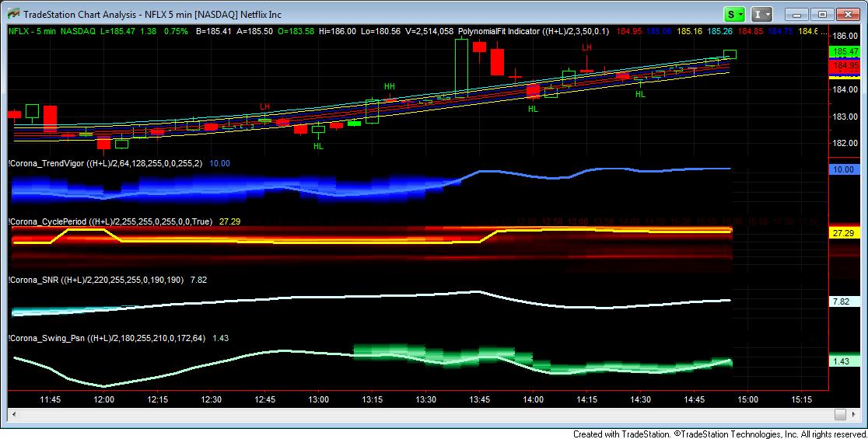
Task: Maximize the chart analysis window
Action: pos(823,15)
